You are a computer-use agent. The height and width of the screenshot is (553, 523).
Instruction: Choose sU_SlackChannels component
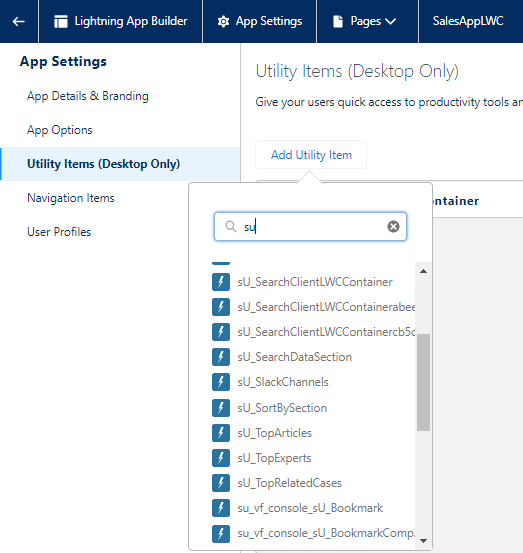pyautogui.click(x=283, y=382)
